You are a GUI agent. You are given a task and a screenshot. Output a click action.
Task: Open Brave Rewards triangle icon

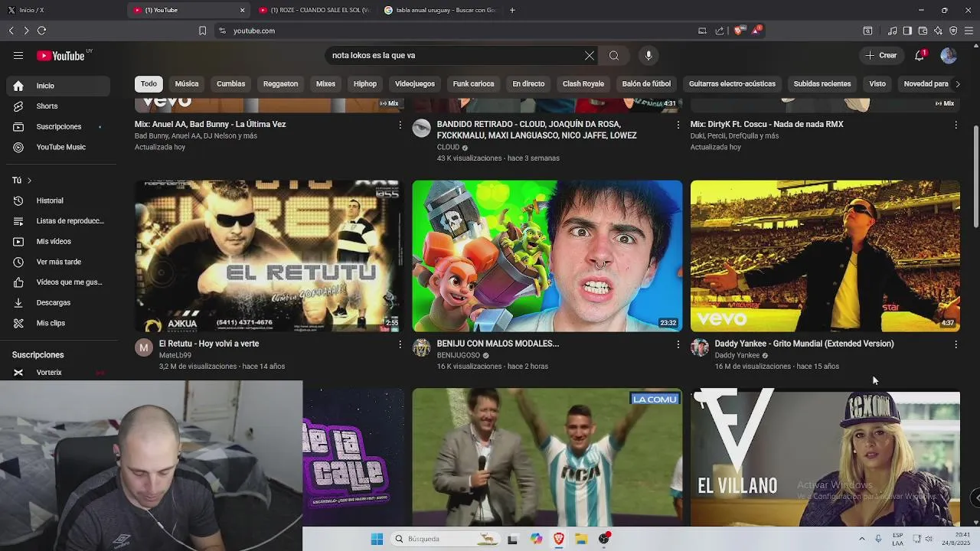coord(756,31)
